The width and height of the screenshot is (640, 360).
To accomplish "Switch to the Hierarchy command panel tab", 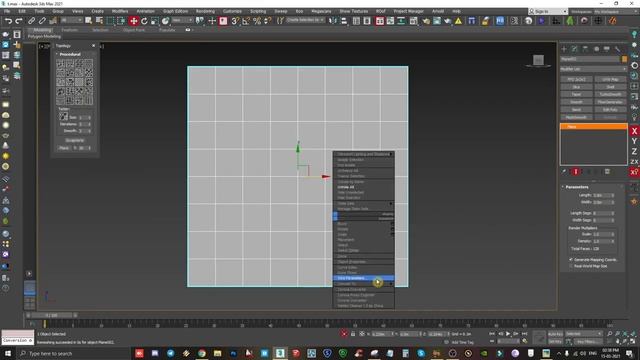I will point(585,49).
